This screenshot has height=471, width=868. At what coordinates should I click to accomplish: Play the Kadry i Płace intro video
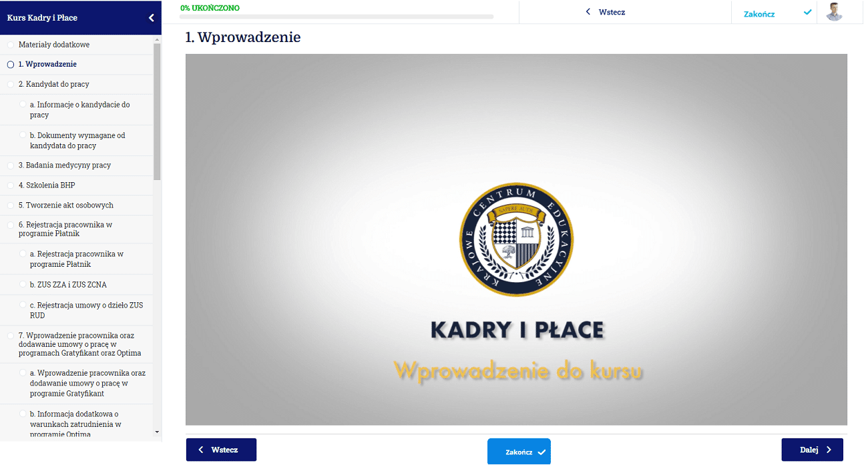(516, 240)
